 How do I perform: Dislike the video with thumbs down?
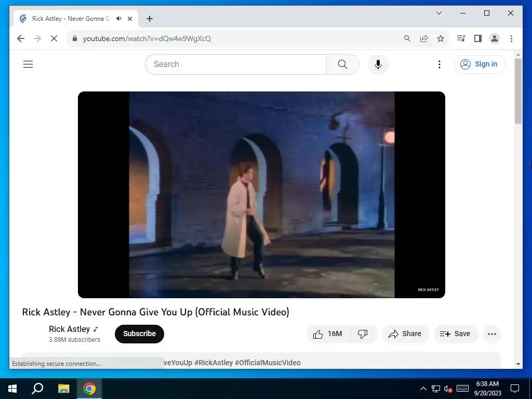(363, 334)
